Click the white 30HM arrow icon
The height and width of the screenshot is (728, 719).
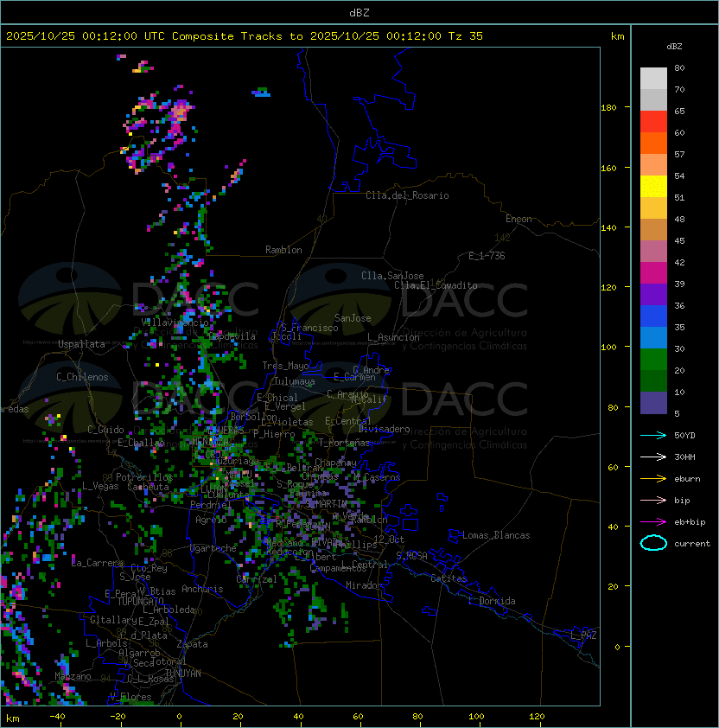pos(653,457)
